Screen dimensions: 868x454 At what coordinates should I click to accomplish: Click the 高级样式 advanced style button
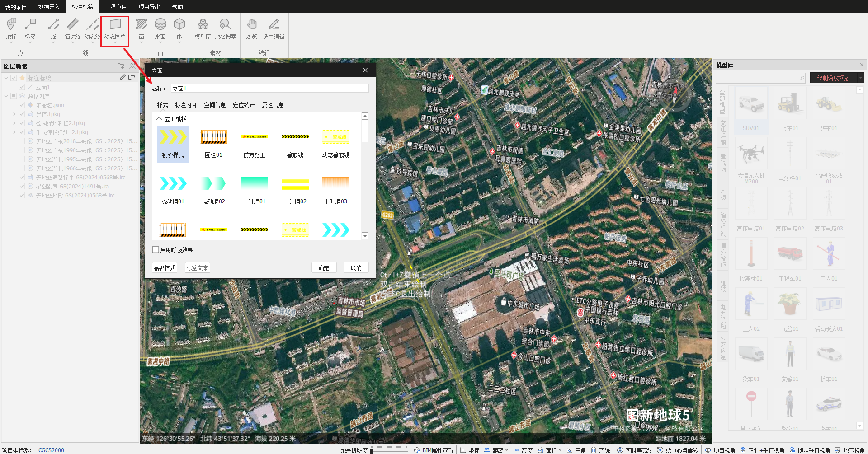coord(164,268)
